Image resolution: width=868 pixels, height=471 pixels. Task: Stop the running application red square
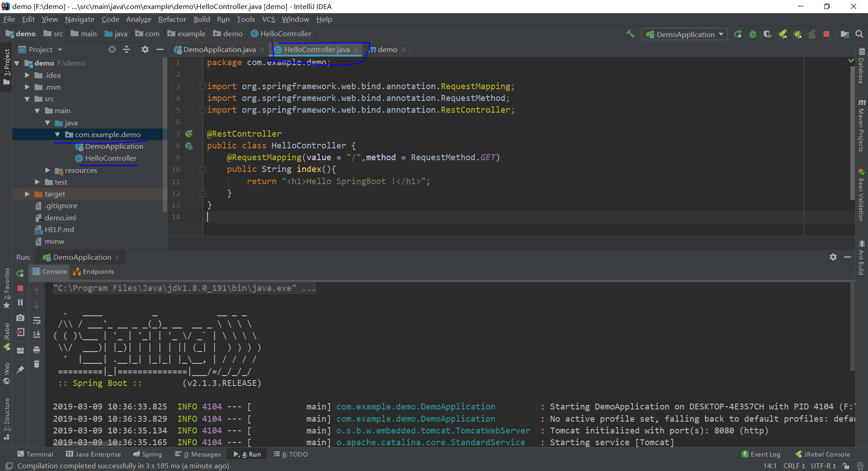coord(827,34)
